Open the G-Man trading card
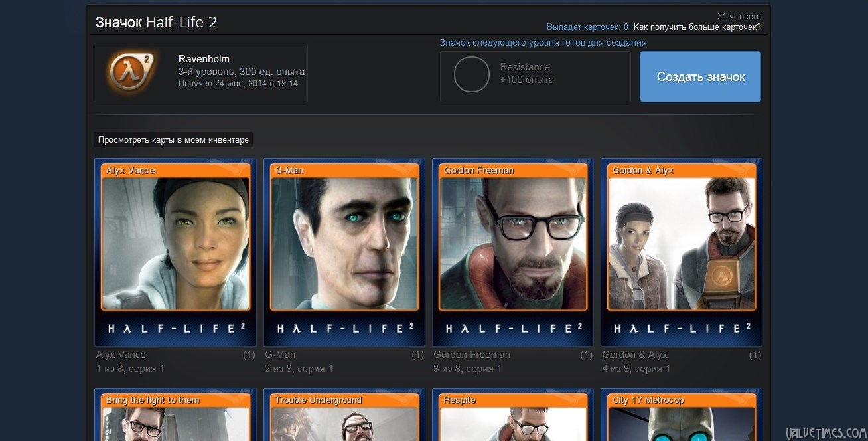 click(344, 252)
